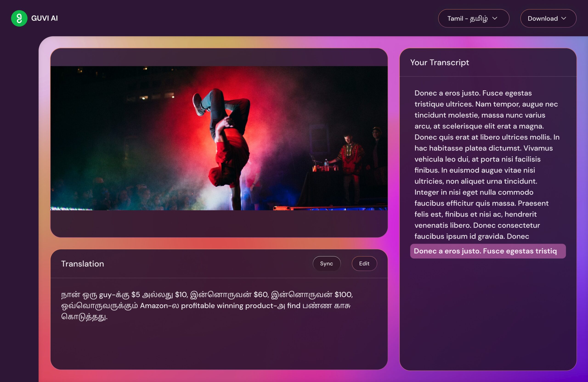Click the arrow icon next to Download
The height and width of the screenshot is (382, 588).
(564, 18)
